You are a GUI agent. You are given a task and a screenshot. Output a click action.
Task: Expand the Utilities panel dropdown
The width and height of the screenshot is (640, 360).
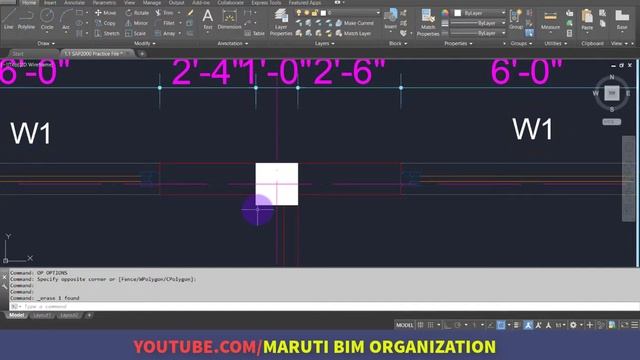[556, 43]
